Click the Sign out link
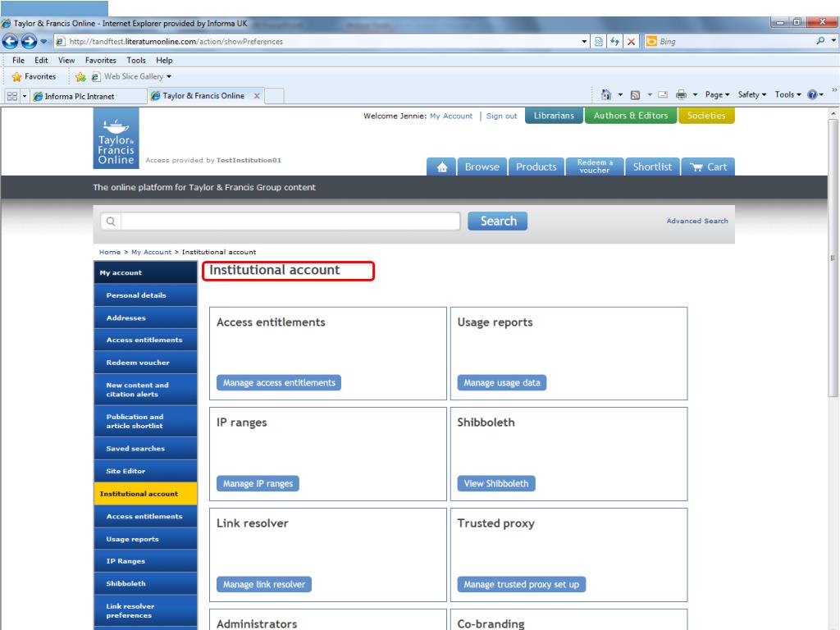This screenshot has height=630, width=840. (501, 116)
